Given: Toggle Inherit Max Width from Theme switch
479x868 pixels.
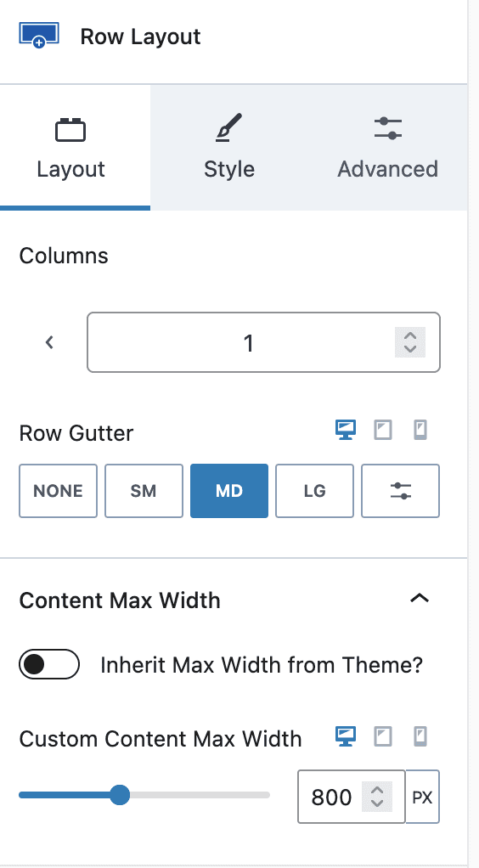Looking at the screenshot, I should (49, 663).
